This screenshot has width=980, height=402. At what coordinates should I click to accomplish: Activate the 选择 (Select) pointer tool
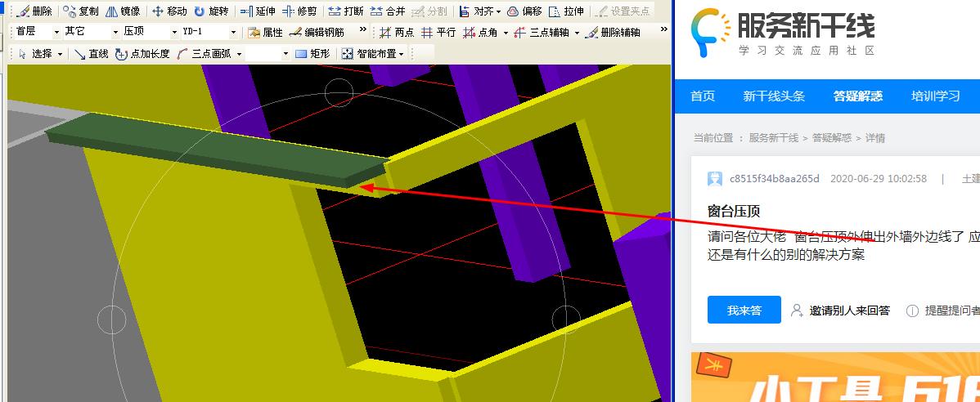36,54
